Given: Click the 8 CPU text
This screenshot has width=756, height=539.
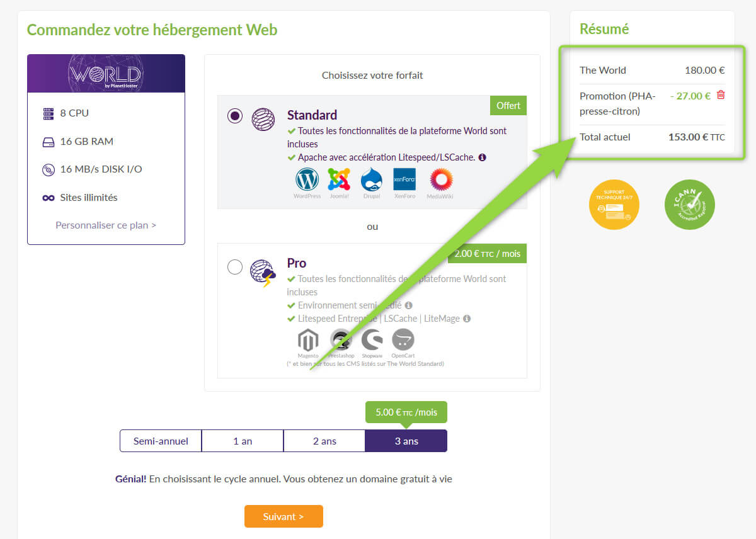Looking at the screenshot, I should tap(74, 113).
